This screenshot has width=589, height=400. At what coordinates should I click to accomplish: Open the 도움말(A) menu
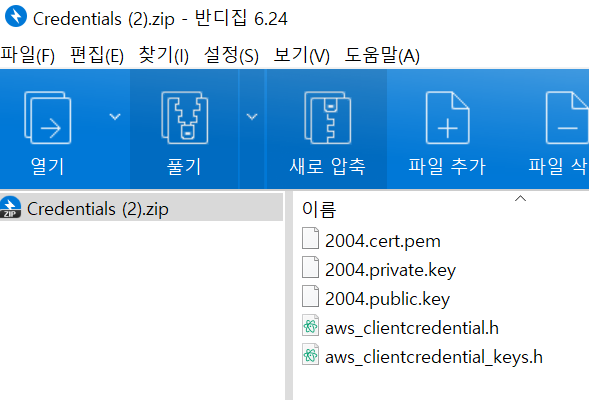[x=382, y=55]
